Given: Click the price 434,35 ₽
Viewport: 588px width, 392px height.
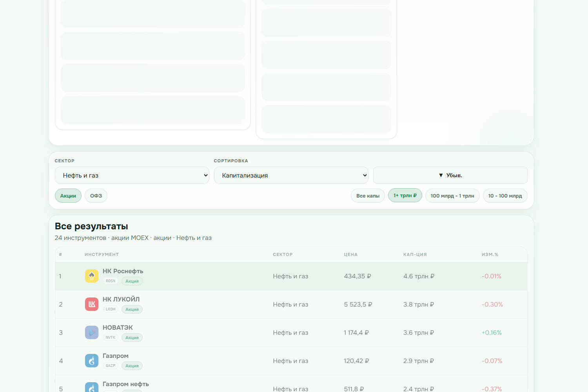Looking at the screenshot, I should (x=358, y=276).
